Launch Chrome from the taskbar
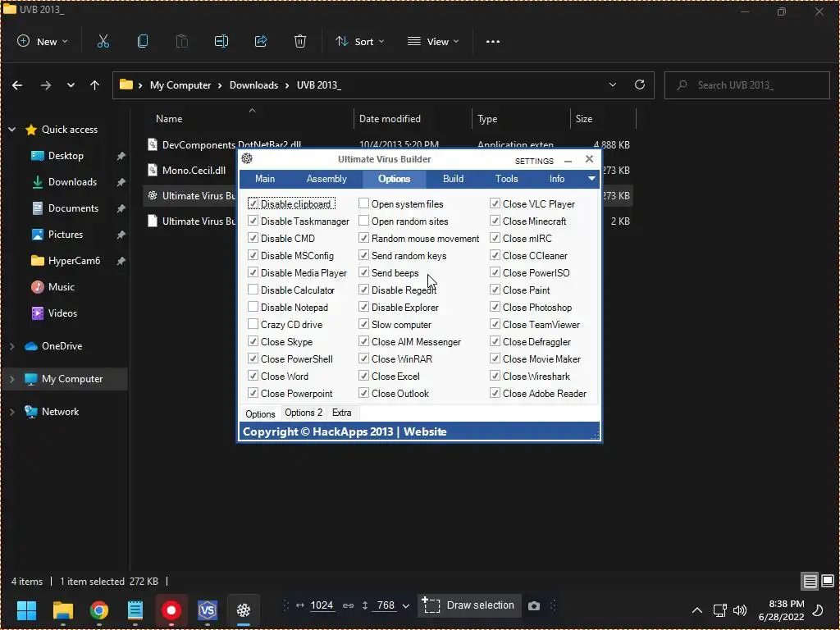Image resolution: width=840 pixels, height=630 pixels. (99, 609)
